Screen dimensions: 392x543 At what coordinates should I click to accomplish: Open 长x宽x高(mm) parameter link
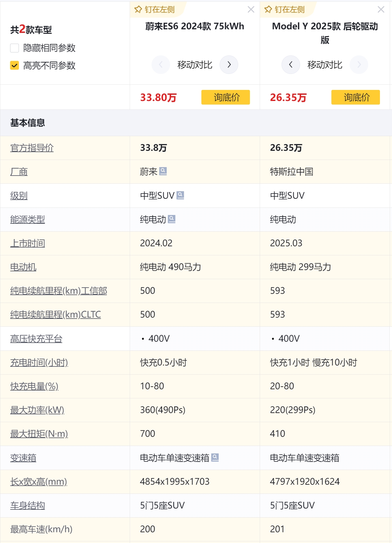click(38, 481)
